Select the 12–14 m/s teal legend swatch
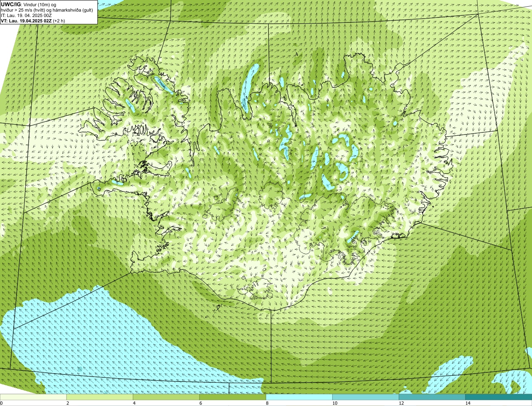 point(432,397)
